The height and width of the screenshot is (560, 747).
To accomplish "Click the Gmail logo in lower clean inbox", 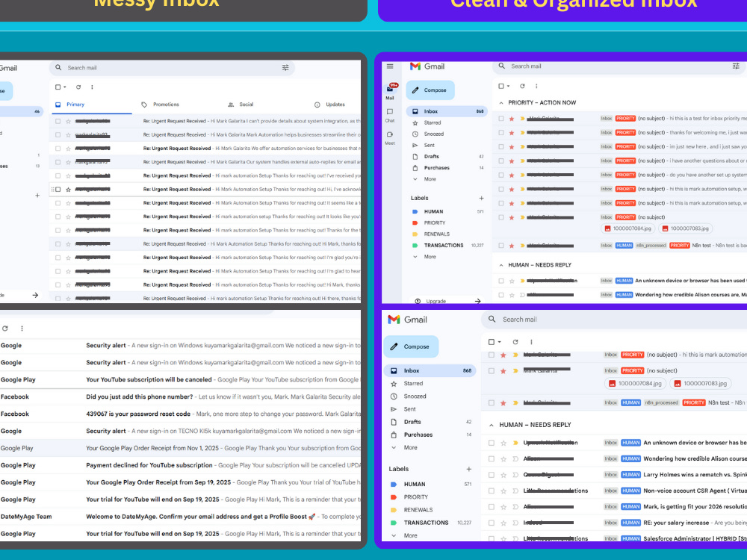I will coord(407,320).
